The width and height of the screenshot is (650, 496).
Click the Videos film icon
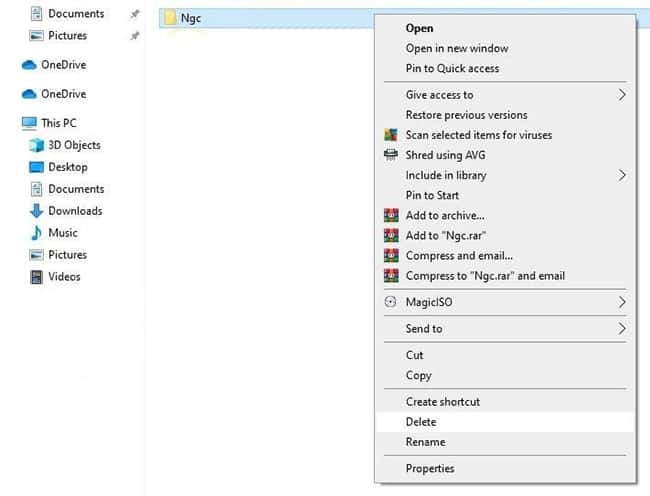tap(36, 277)
